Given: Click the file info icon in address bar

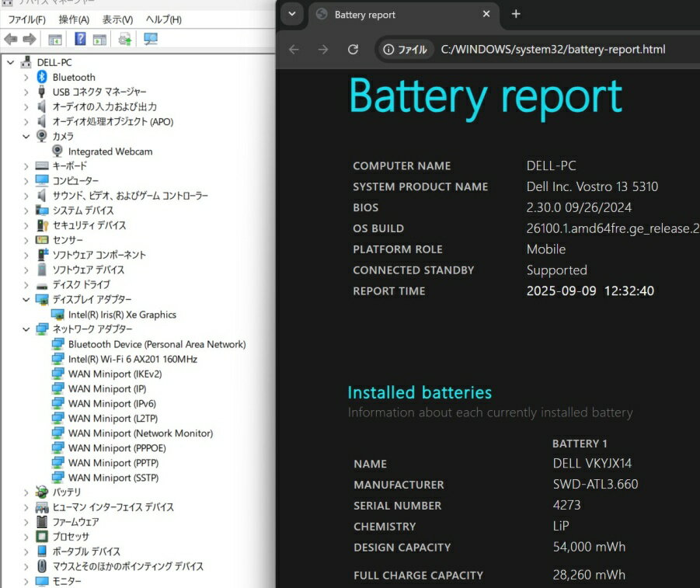Looking at the screenshot, I should (x=404, y=50).
